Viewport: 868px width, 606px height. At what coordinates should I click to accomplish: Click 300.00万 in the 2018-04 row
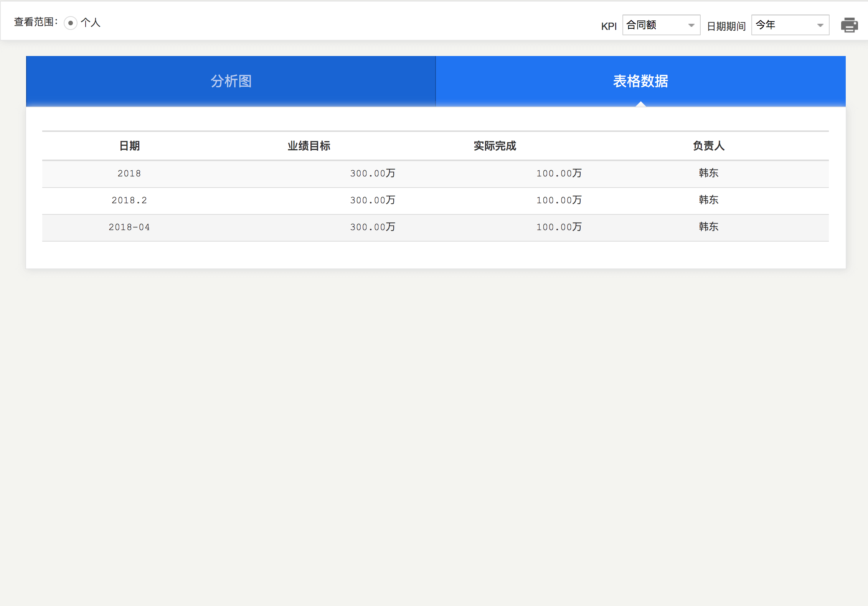pos(373,227)
